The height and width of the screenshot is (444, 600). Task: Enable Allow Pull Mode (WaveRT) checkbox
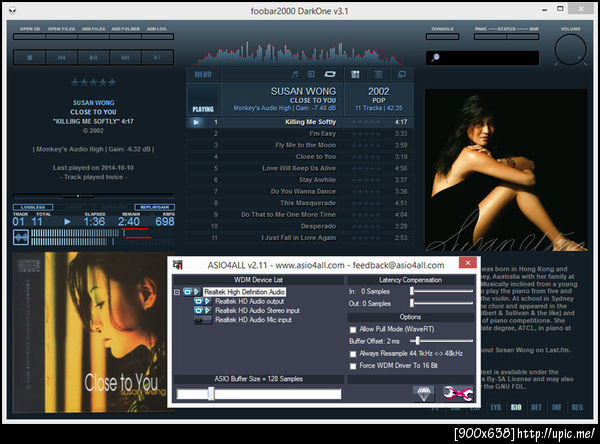[x=353, y=330]
